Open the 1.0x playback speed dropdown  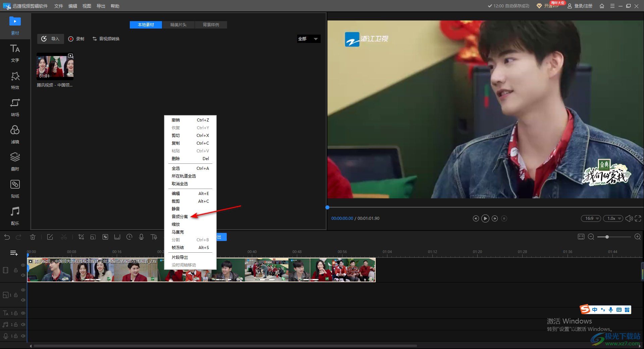(613, 218)
